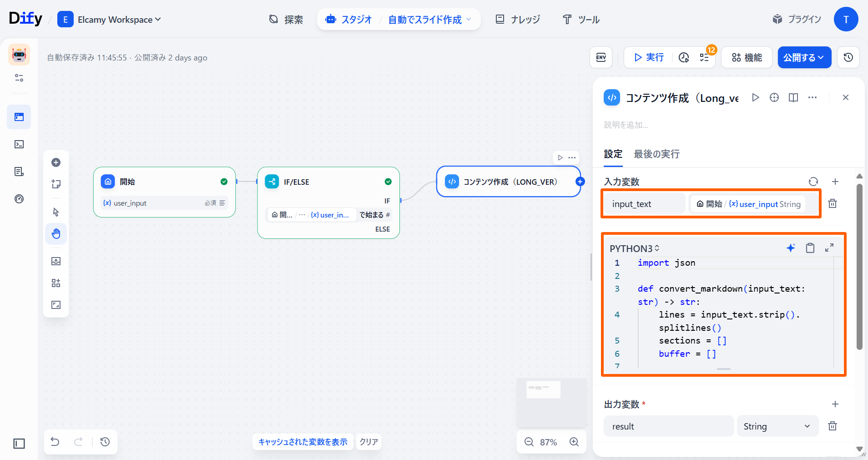This screenshot has height=460, width=868.
Task: Copy code with the clipboard icon
Action: coord(810,248)
